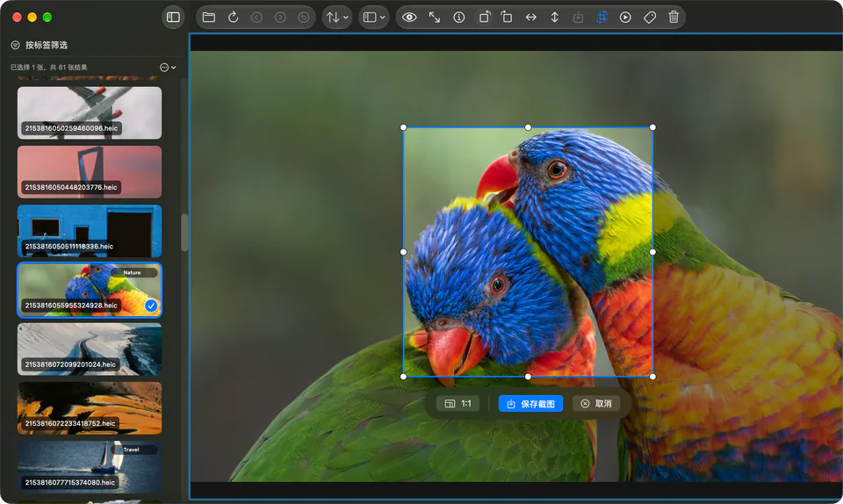The width and height of the screenshot is (843, 504).
Task: Start the slideshow
Action: coord(625,18)
